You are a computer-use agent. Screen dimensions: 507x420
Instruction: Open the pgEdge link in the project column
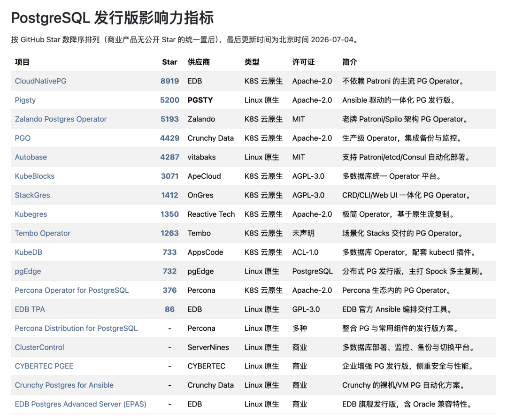(x=28, y=272)
